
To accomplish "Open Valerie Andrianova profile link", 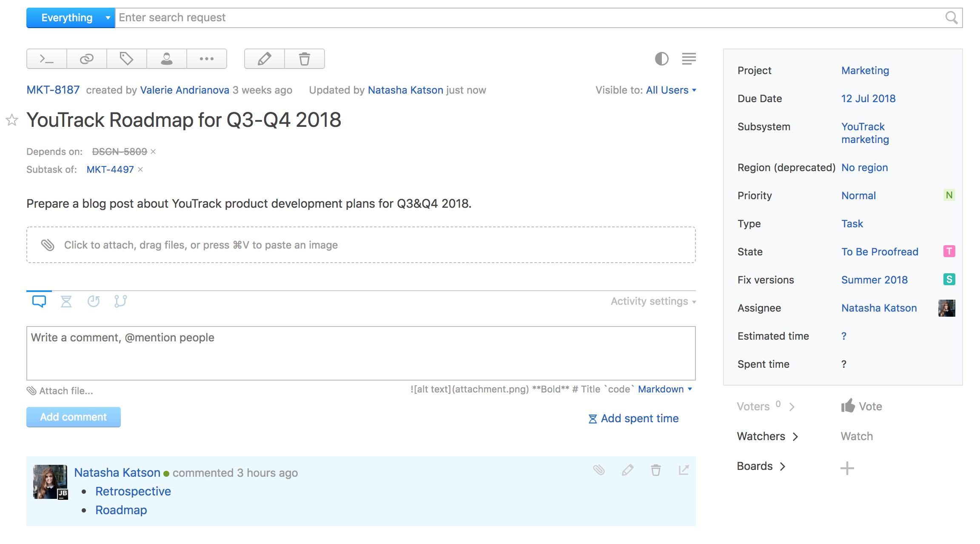I will click(185, 90).
